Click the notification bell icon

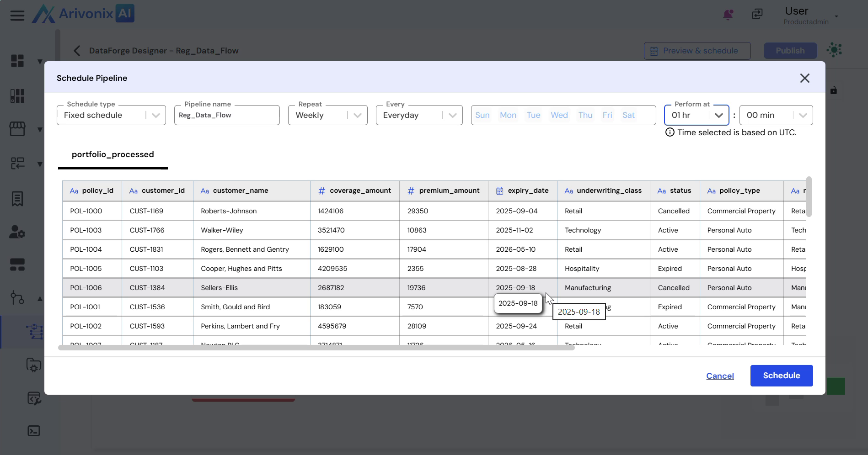(x=728, y=15)
